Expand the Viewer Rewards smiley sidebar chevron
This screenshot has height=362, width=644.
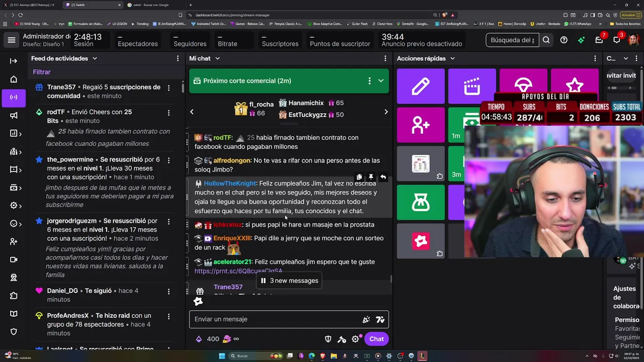(20, 224)
